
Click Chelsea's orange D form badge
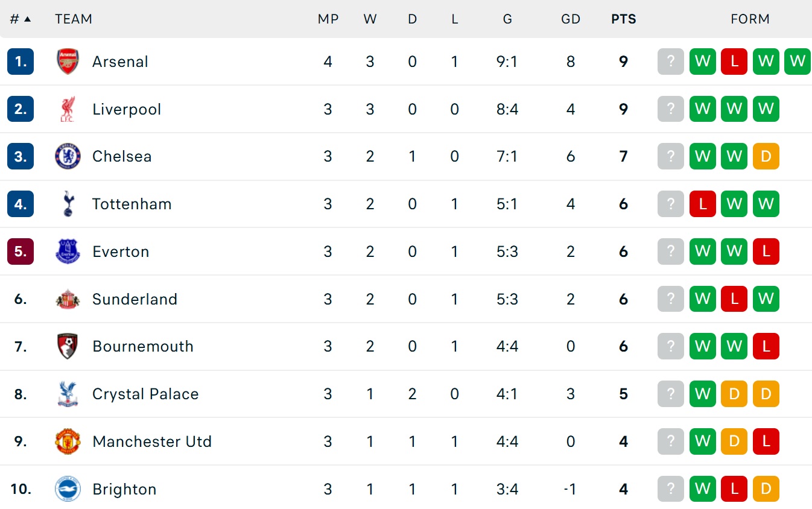click(x=766, y=156)
